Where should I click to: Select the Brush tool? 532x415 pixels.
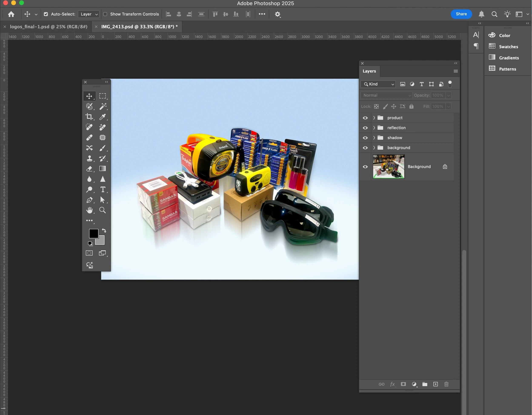[103, 148]
